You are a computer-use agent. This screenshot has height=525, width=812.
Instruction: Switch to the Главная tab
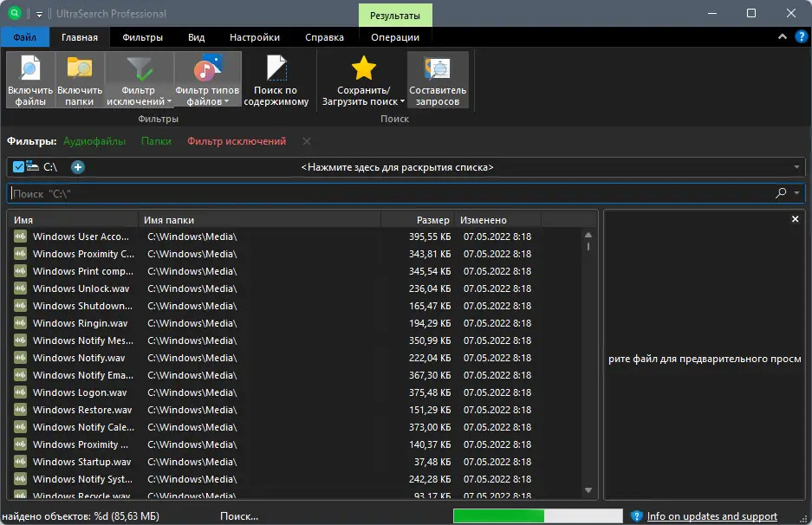click(x=80, y=37)
